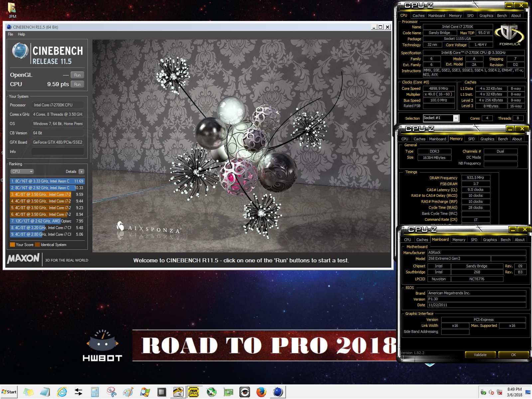532x399 pixels.
Task: Run the CPU test in Cinebench
Action: pos(77,84)
